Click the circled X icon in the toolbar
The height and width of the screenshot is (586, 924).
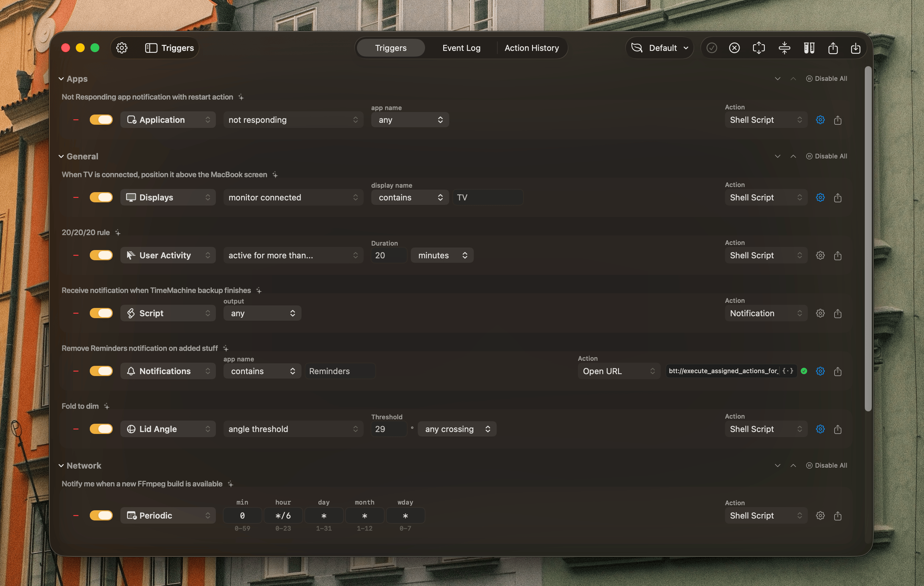(x=734, y=48)
